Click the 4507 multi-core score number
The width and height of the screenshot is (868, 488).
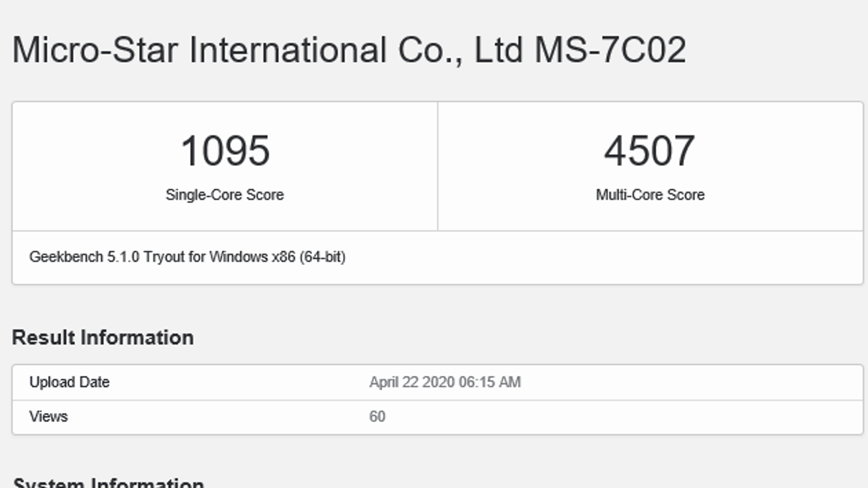point(649,151)
